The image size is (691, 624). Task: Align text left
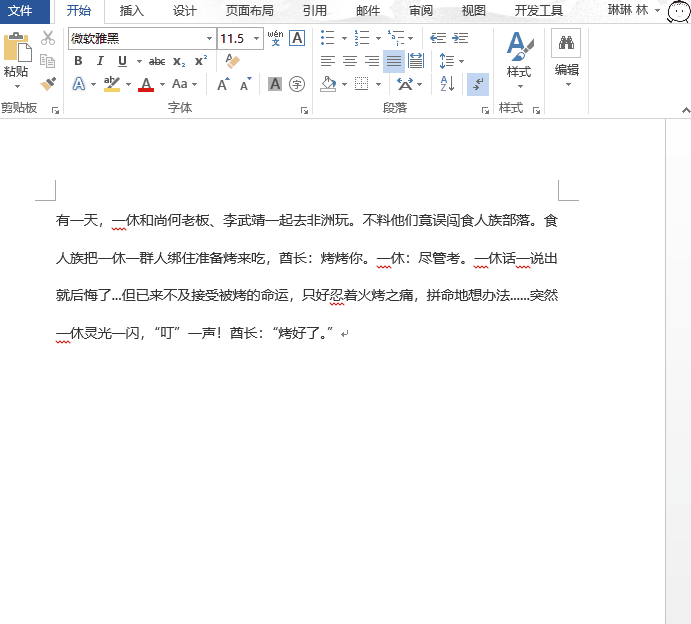pos(327,61)
